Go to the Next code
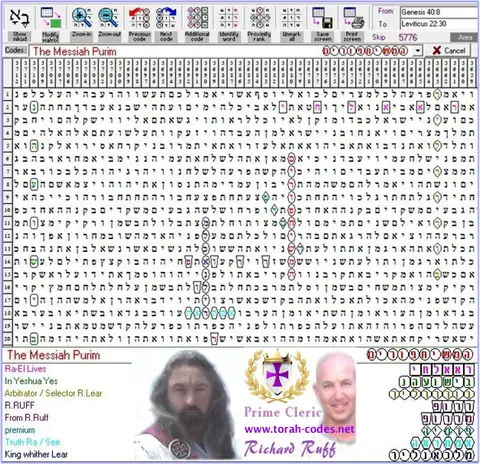This screenshot has width=480, height=464. coord(166,24)
